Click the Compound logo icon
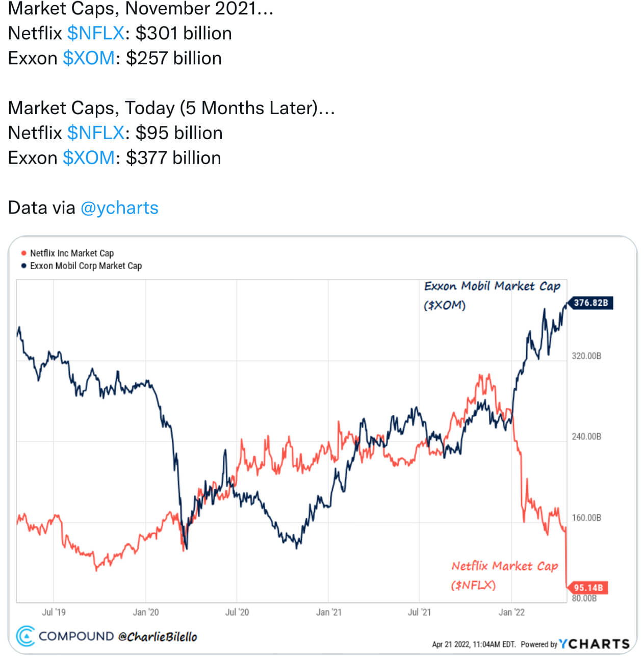 25,636
